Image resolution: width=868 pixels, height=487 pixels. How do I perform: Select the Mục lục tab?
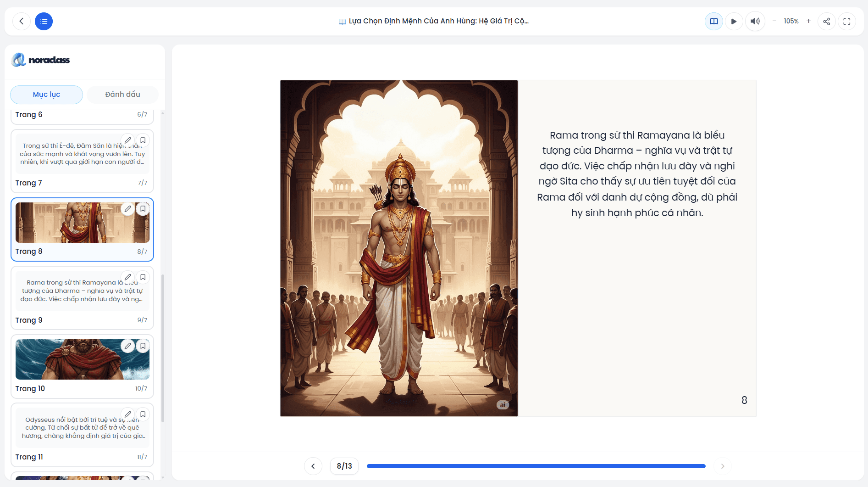pos(46,95)
